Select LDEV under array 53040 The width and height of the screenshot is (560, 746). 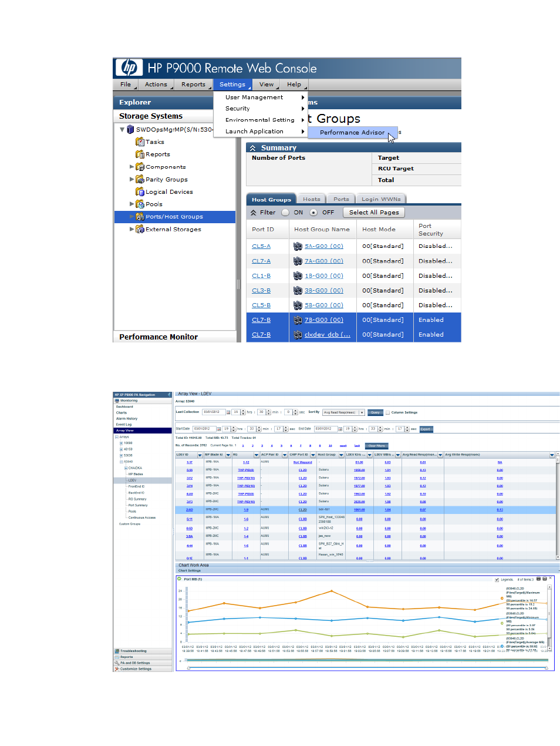coord(133,480)
